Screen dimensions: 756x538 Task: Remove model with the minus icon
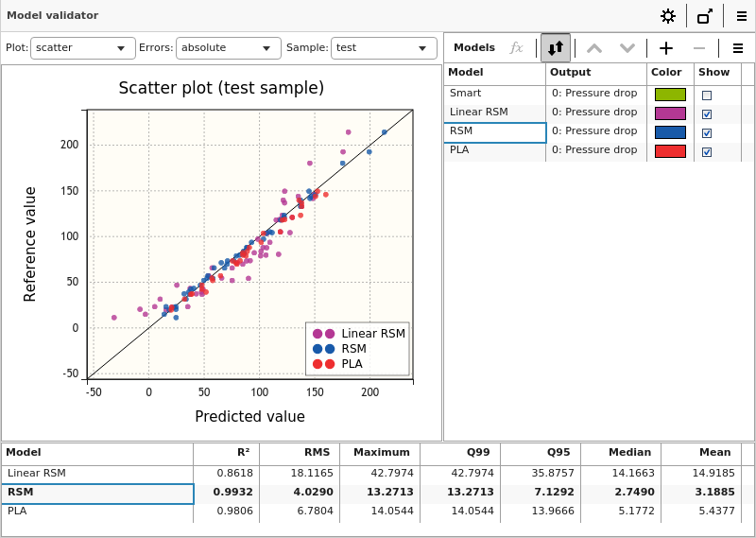tap(699, 48)
